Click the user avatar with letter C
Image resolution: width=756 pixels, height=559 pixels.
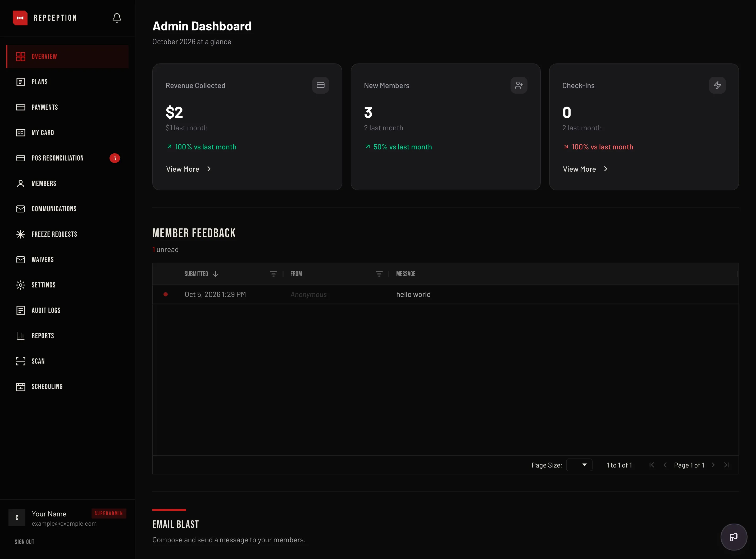(x=17, y=518)
